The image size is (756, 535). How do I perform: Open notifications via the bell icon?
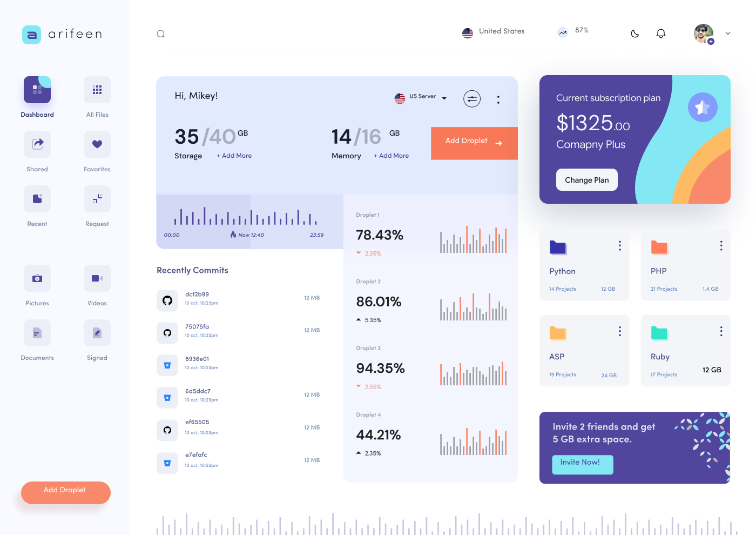pyautogui.click(x=661, y=33)
